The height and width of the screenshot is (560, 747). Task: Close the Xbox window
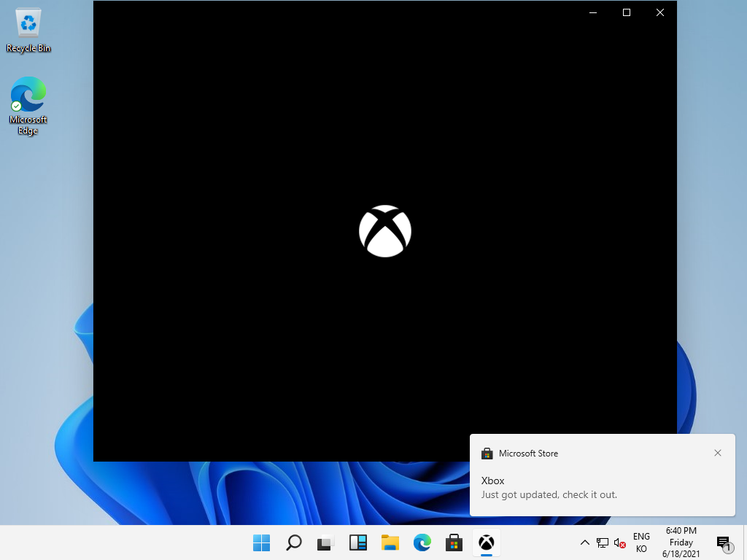coord(659,12)
